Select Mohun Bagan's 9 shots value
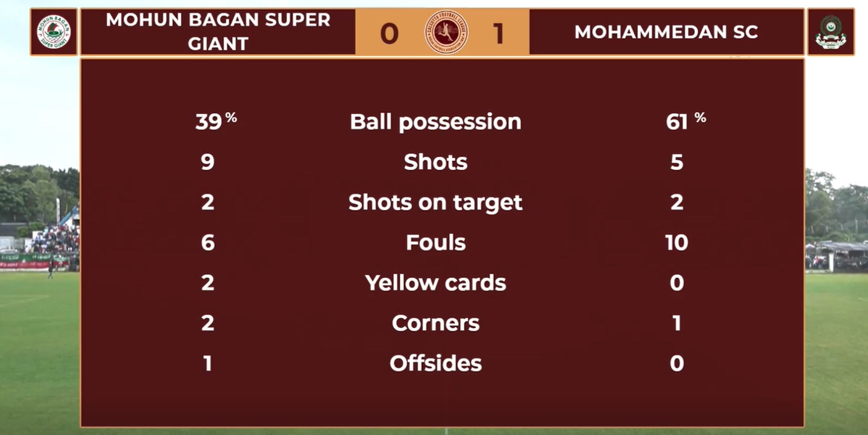This screenshot has height=435, width=868. tap(208, 162)
